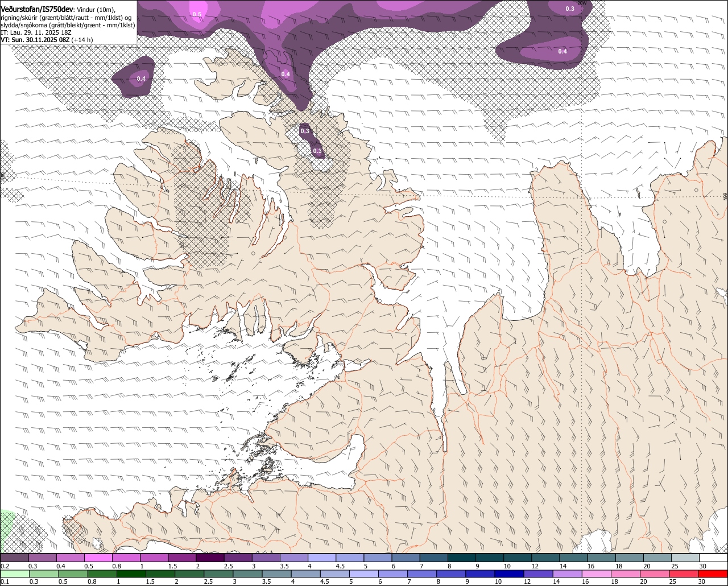Pick the violet swatch above top-row 3 label
Screen dimensions: 728x586
[266, 558]
